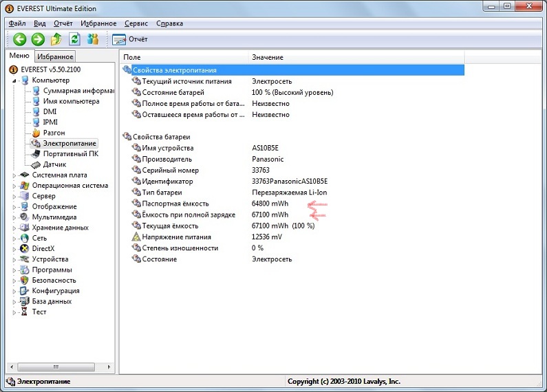Click the Конфигурация icon in the tree
Viewport: 547px width, 392px height.
(x=24, y=291)
